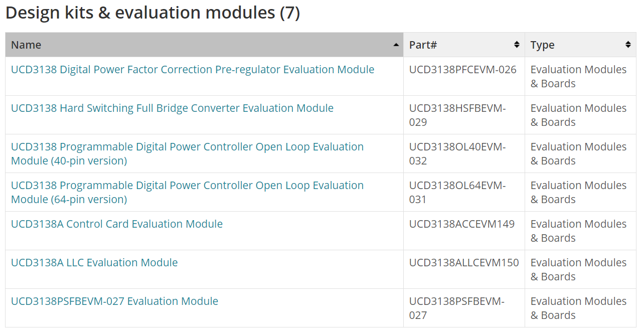644x335 pixels.
Task: Click the Part# column sort arrows icon
Action: coord(517,45)
